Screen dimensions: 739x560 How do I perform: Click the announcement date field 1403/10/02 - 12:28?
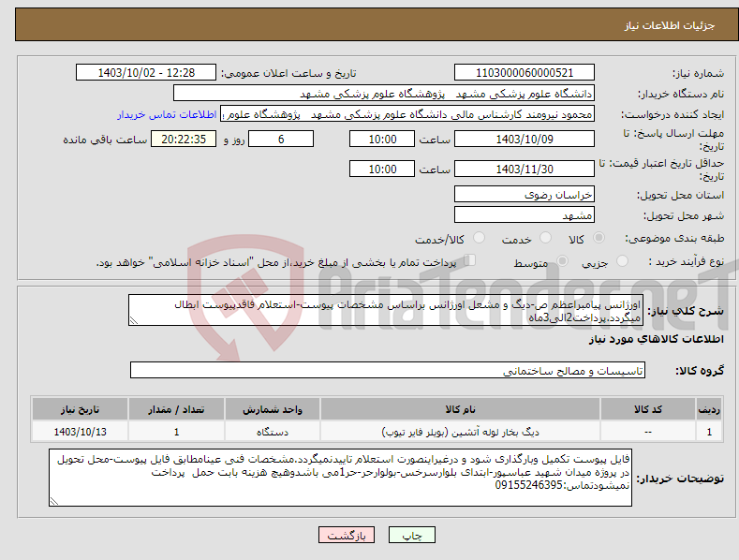click(x=146, y=73)
